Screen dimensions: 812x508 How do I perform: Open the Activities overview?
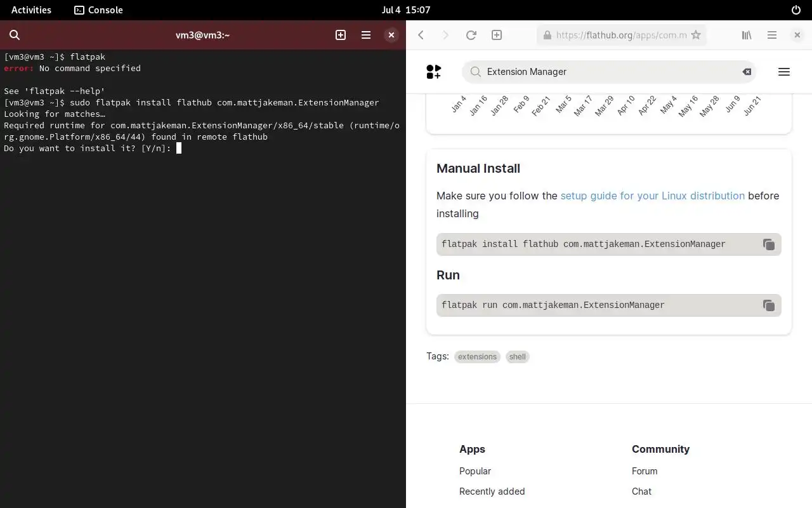(x=31, y=10)
